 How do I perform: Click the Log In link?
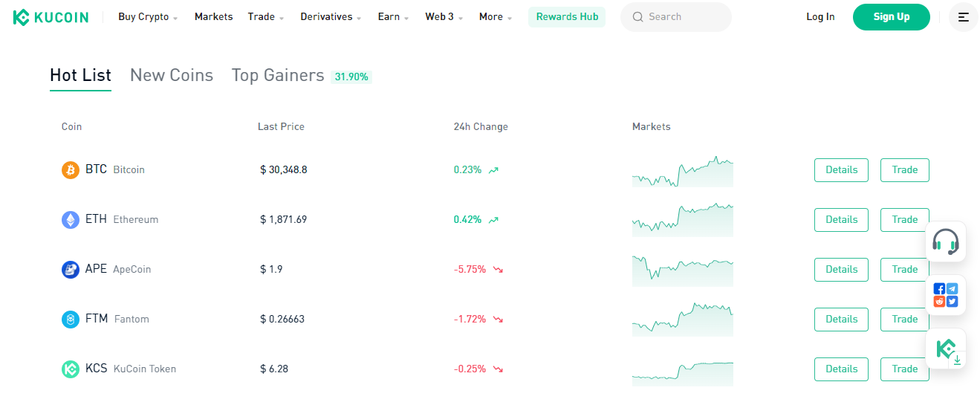[820, 17]
